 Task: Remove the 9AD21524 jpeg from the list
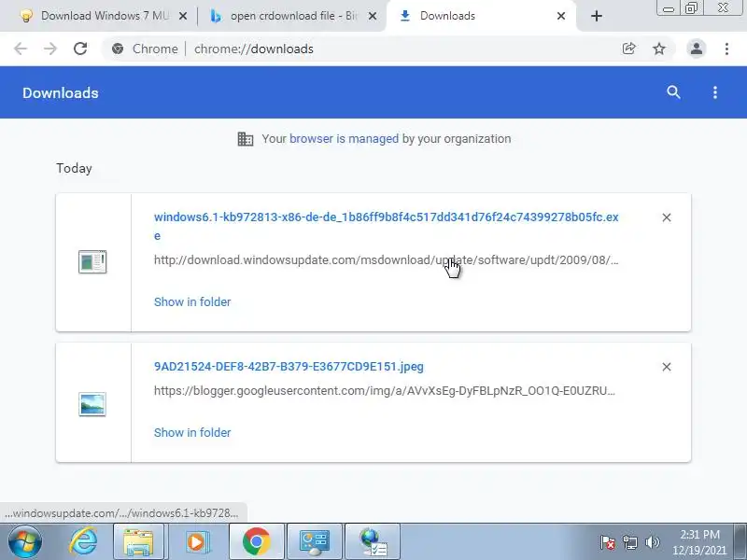click(667, 367)
